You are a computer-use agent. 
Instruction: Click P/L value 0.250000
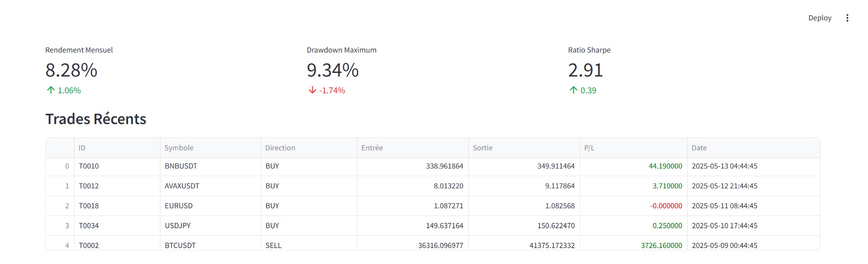[x=634, y=226]
